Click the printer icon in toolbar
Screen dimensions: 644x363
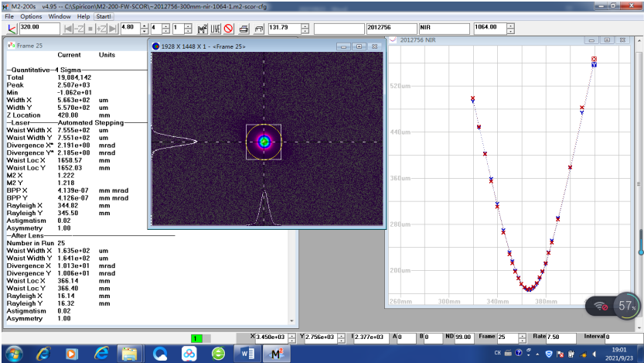(244, 29)
